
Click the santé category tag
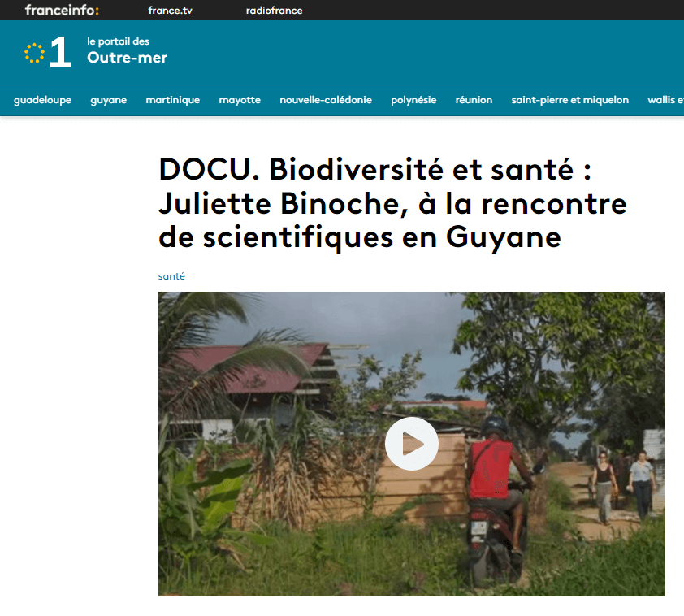[171, 276]
